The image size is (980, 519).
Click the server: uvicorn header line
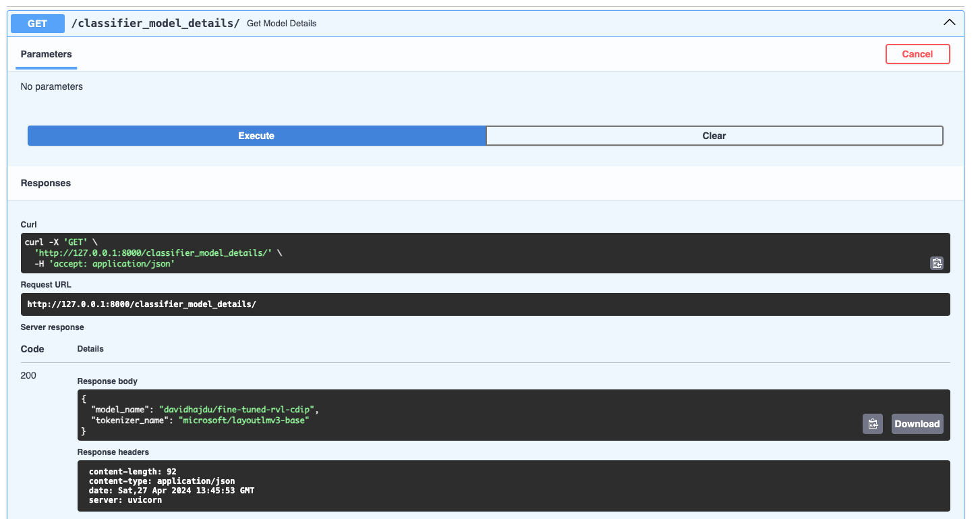pyautogui.click(x=125, y=500)
